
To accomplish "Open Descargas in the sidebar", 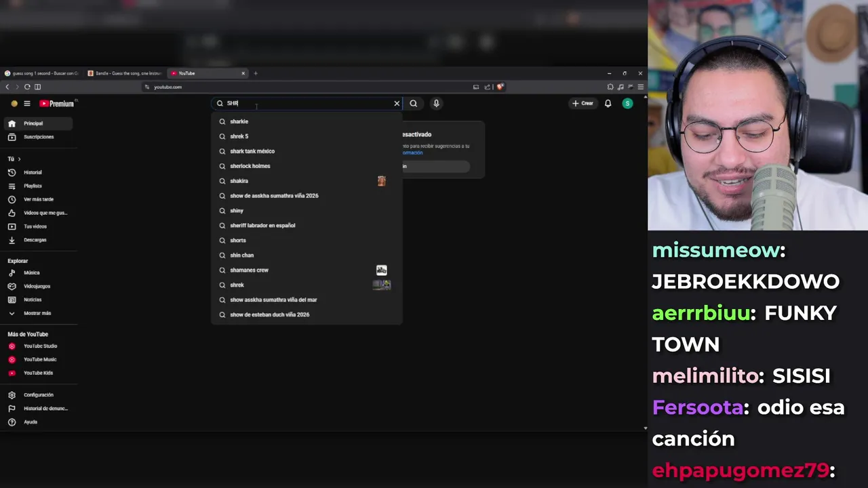I will (38, 240).
